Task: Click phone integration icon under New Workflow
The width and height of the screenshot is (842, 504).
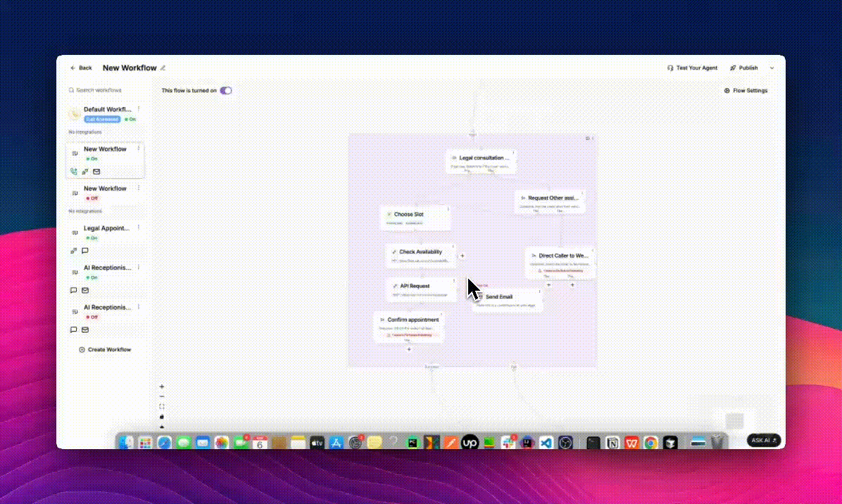Action: coord(73,172)
